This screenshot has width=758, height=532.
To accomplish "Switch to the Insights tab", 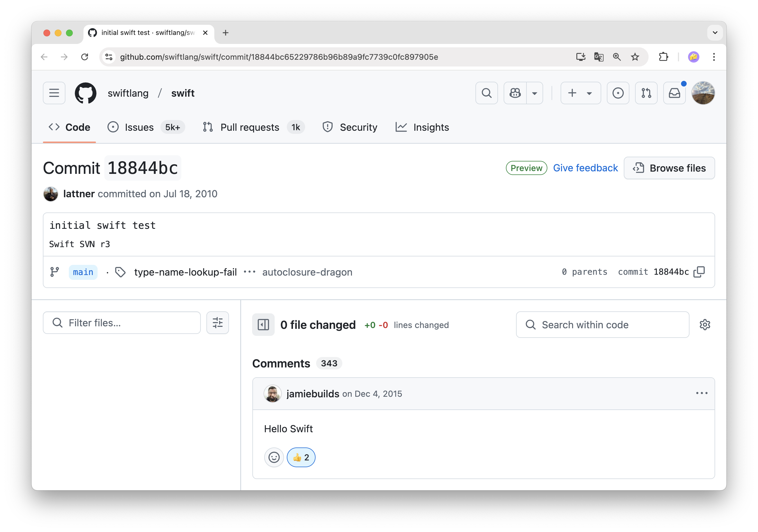I will (x=422, y=127).
